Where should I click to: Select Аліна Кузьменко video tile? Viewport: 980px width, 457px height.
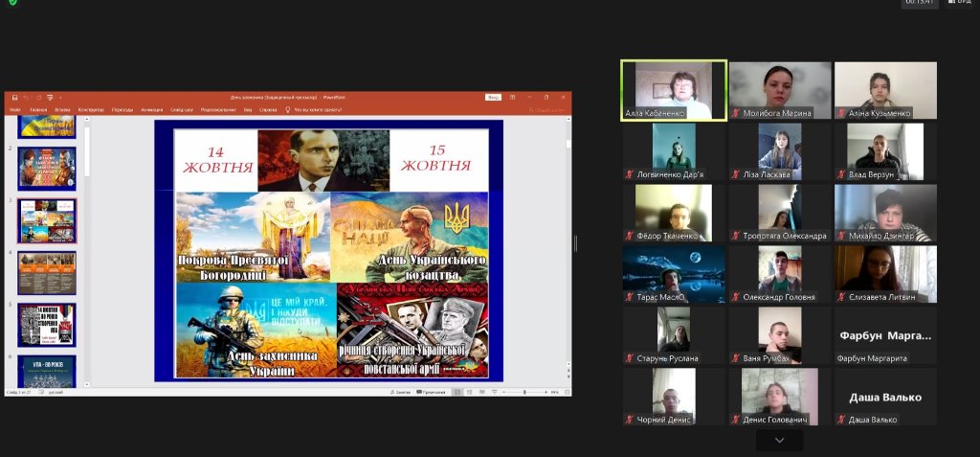pos(885,90)
